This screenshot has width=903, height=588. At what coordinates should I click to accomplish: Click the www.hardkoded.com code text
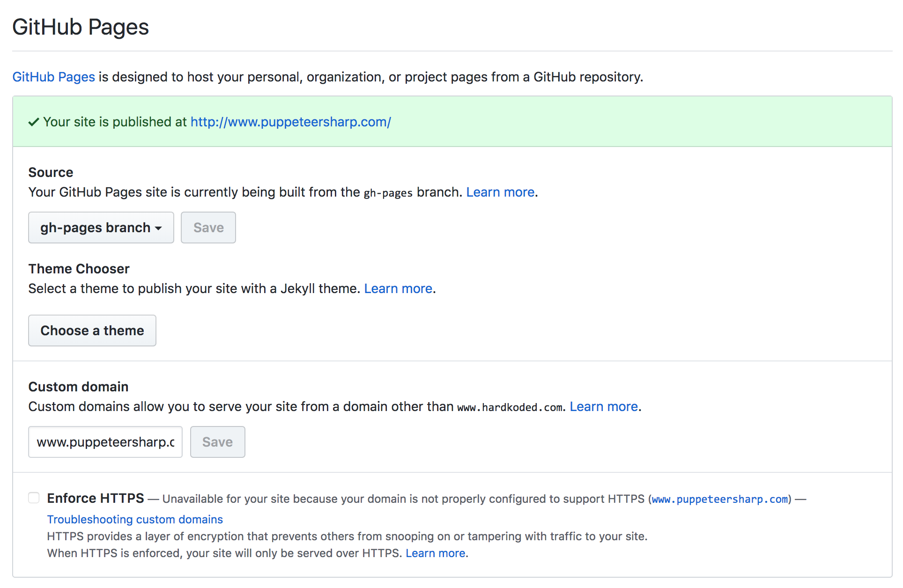click(510, 407)
